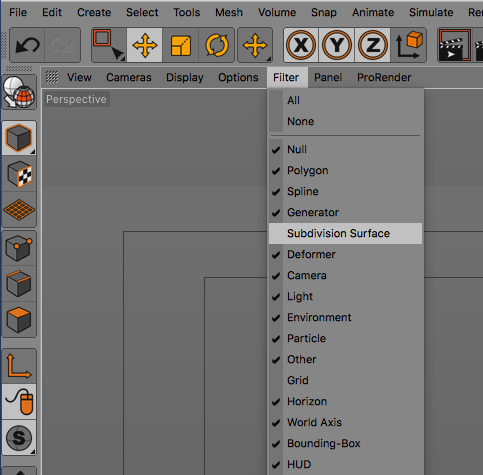Open the viewport View menu
483x475 pixels.
pyautogui.click(x=79, y=77)
